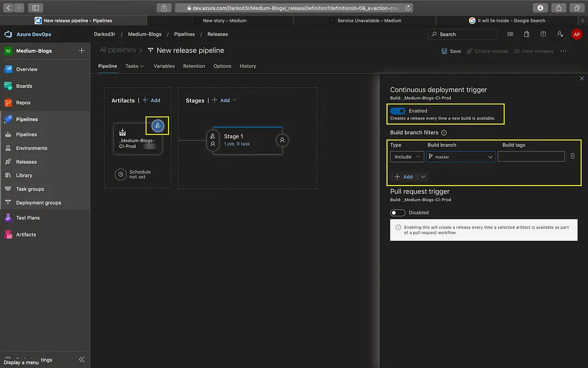Click the browser reload icon

coord(408,8)
